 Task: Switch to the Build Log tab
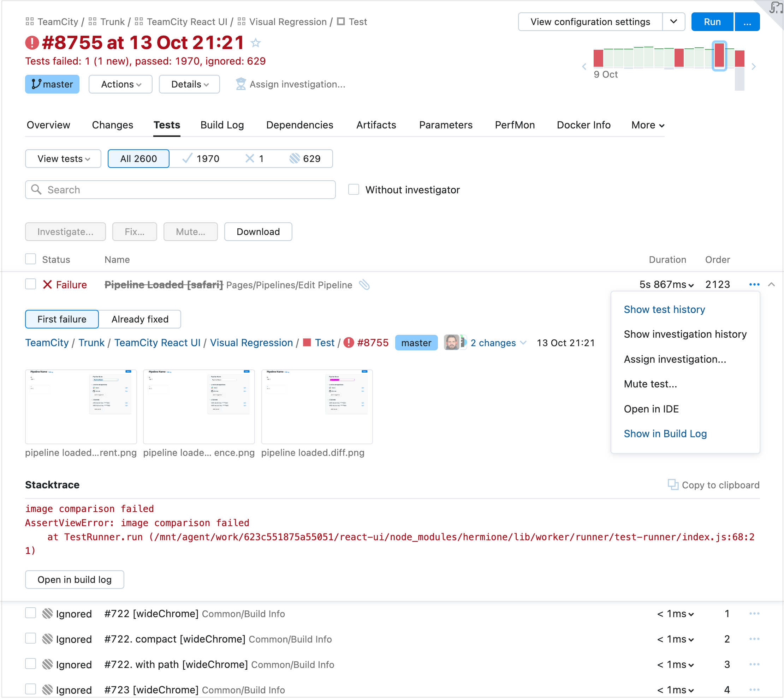pos(222,125)
